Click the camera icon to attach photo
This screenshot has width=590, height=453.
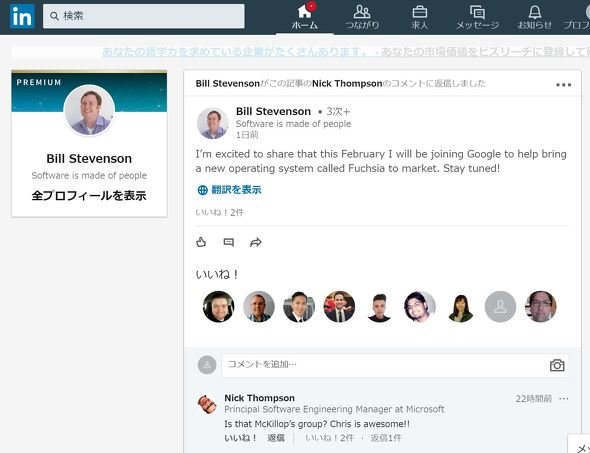coord(557,365)
